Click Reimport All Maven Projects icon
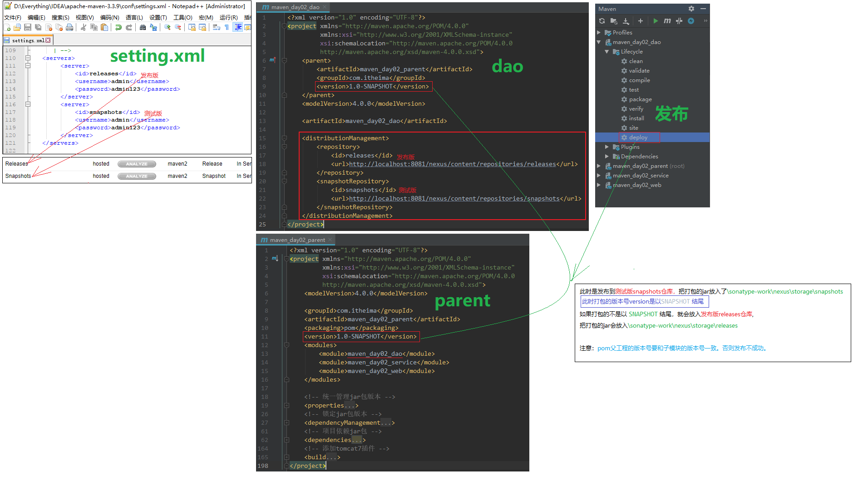 tap(602, 21)
